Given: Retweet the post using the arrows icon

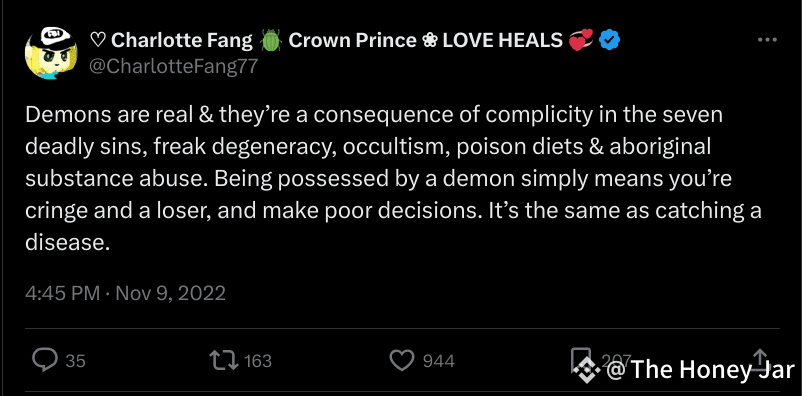Looking at the screenshot, I should click(224, 360).
